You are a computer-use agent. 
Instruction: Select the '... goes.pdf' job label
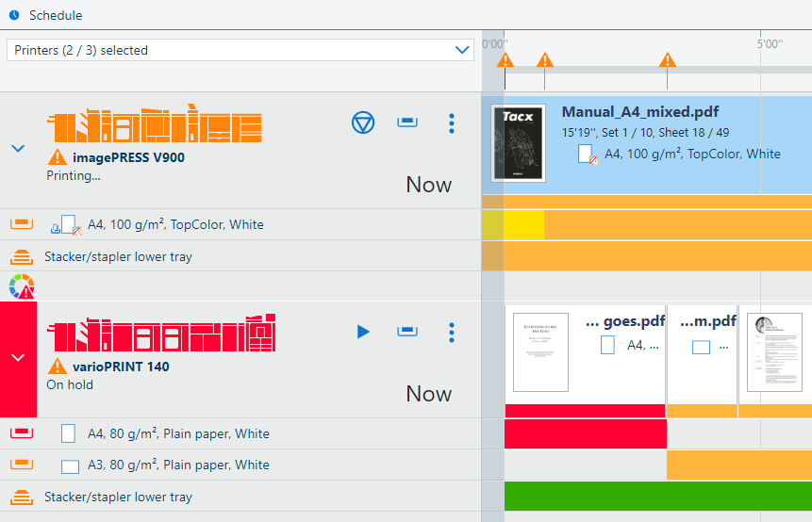pyautogui.click(x=625, y=322)
